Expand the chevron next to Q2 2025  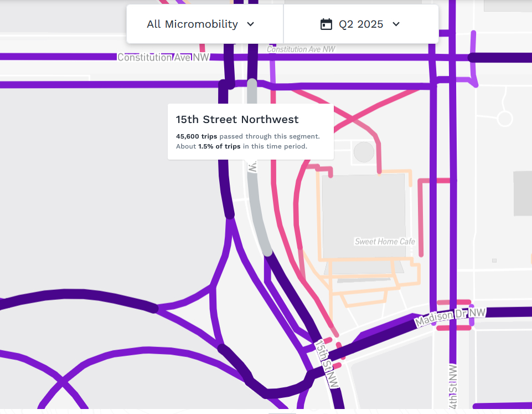(x=396, y=24)
